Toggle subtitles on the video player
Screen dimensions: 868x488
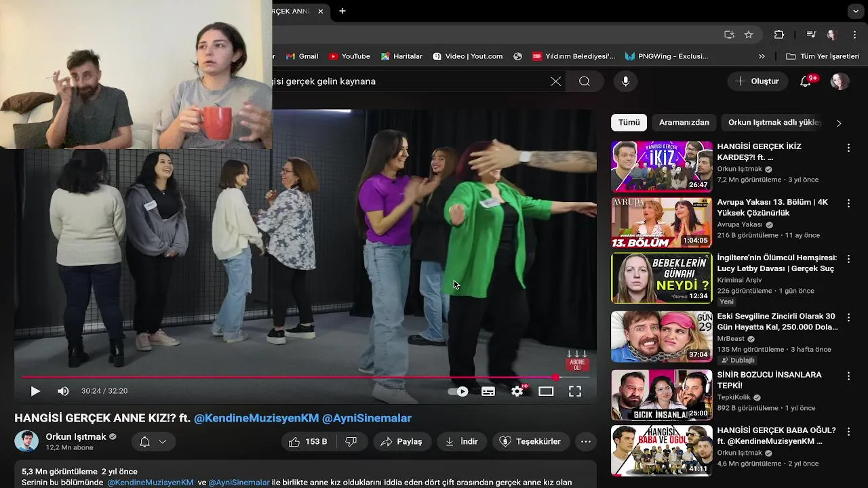tap(488, 391)
